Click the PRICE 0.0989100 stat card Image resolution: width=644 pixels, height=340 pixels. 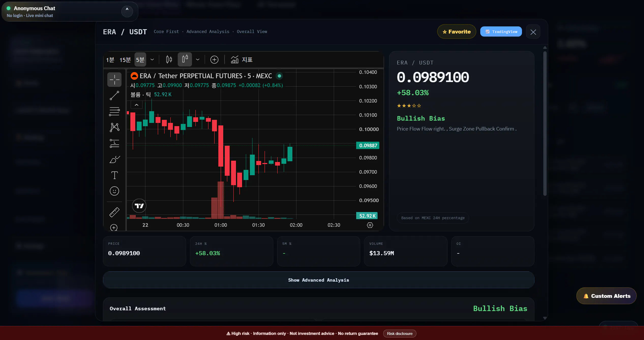[x=144, y=251]
